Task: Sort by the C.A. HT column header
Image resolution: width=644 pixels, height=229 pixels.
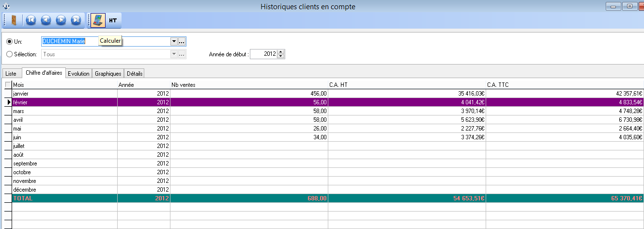Action: [x=407, y=85]
